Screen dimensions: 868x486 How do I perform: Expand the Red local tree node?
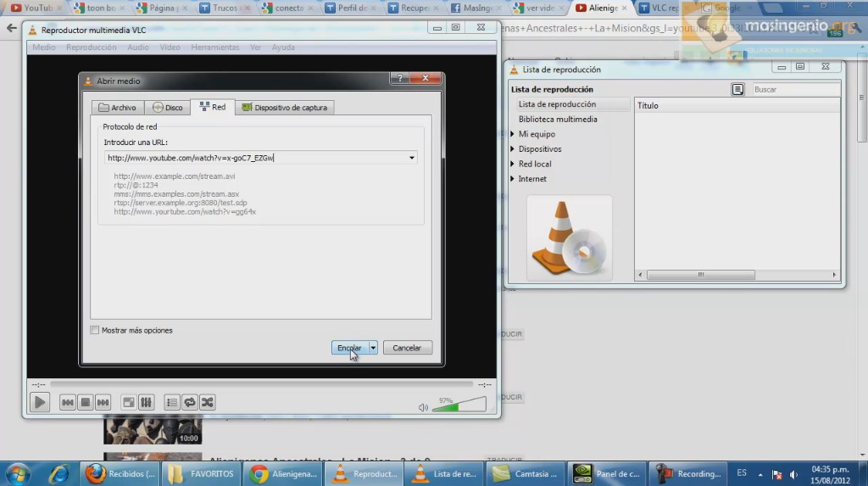512,164
